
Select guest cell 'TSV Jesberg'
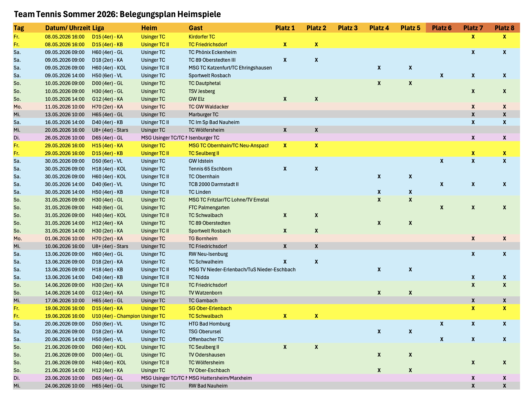tap(202, 91)
